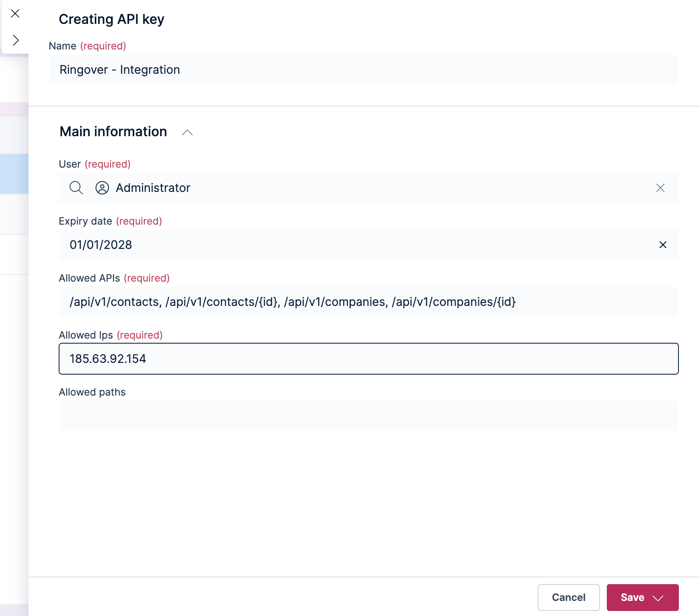This screenshot has height=616, width=699.
Task: Open the Expiry date field 01/01/2028
Action: point(368,245)
